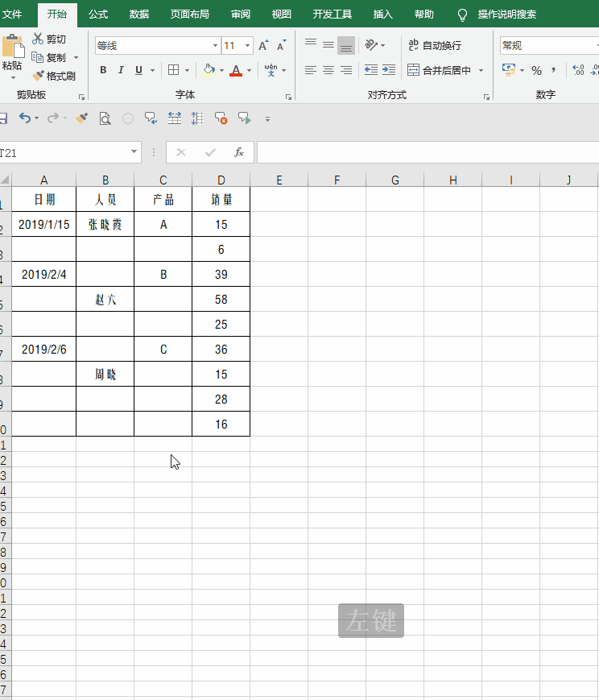
Task: Toggle 自动换行 wrap text
Action: 435,45
